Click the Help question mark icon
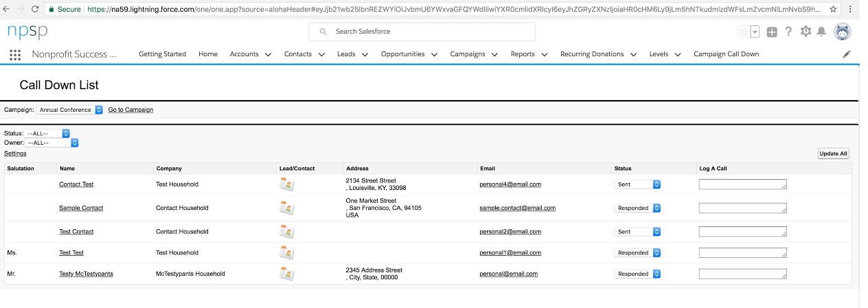 (789, 32)
